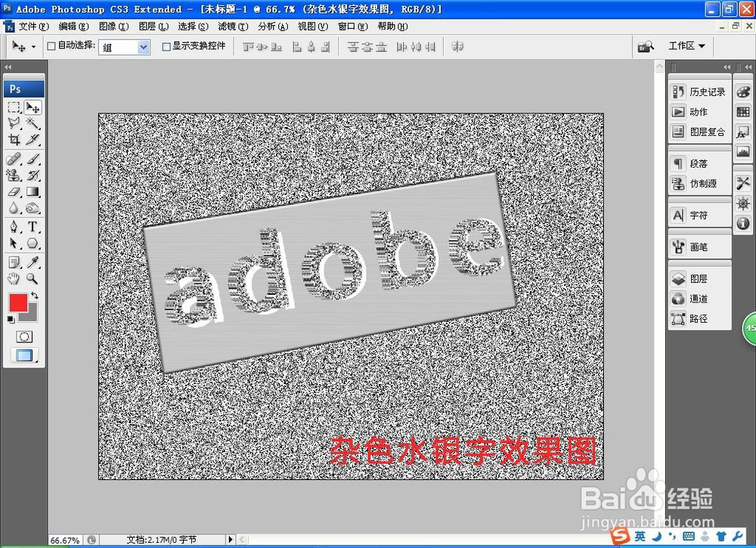This screenshot has height=548, width=756.
Task: Click the red foreground color swatch
Action: point(17,302)
